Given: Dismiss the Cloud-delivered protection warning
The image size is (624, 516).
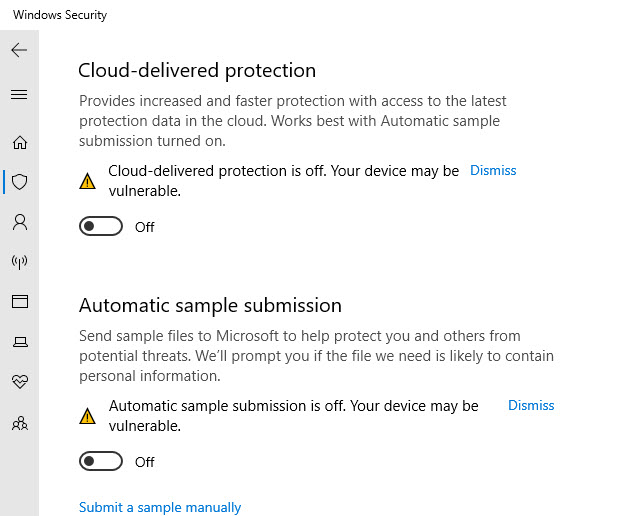Looking at the screenshot, I should (x=493, y=171).
